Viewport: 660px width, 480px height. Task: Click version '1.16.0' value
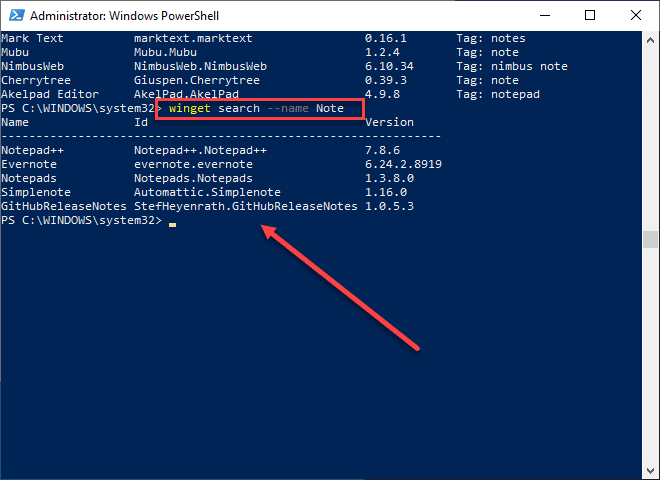pos(386,192)
